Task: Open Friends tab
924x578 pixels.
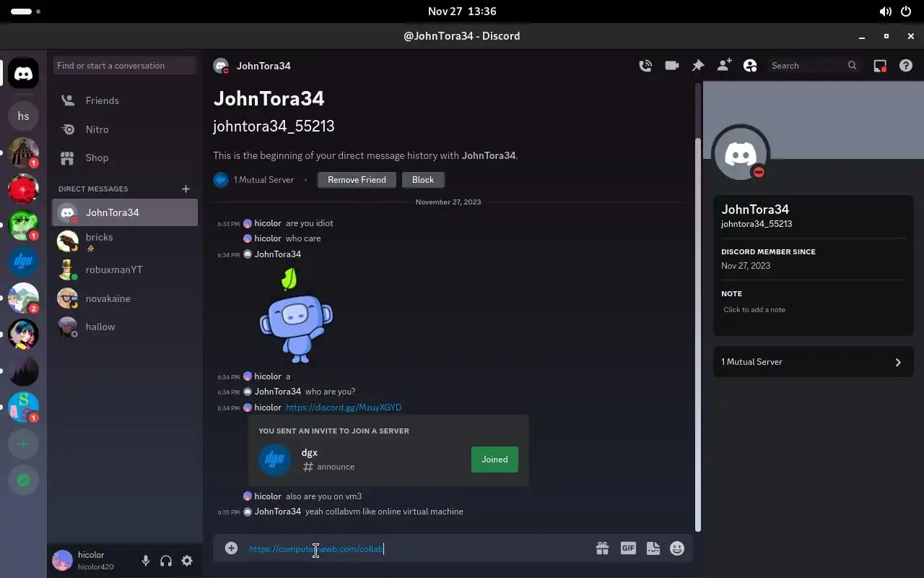Action: 125,100
